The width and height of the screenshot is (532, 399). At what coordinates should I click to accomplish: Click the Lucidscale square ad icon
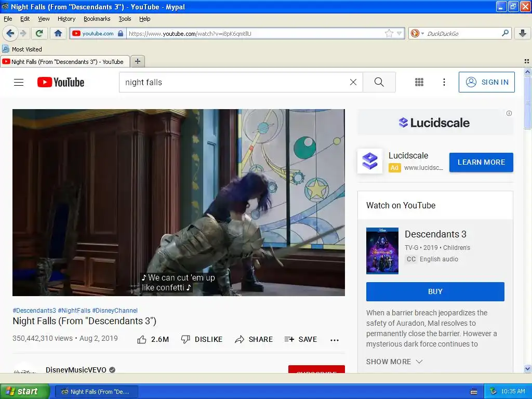tap(369, 161)
